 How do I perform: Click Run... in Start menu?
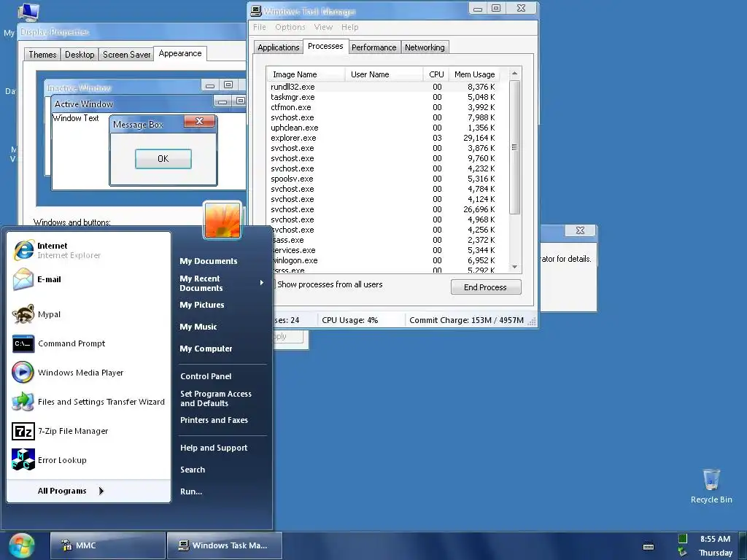[191, 491]
